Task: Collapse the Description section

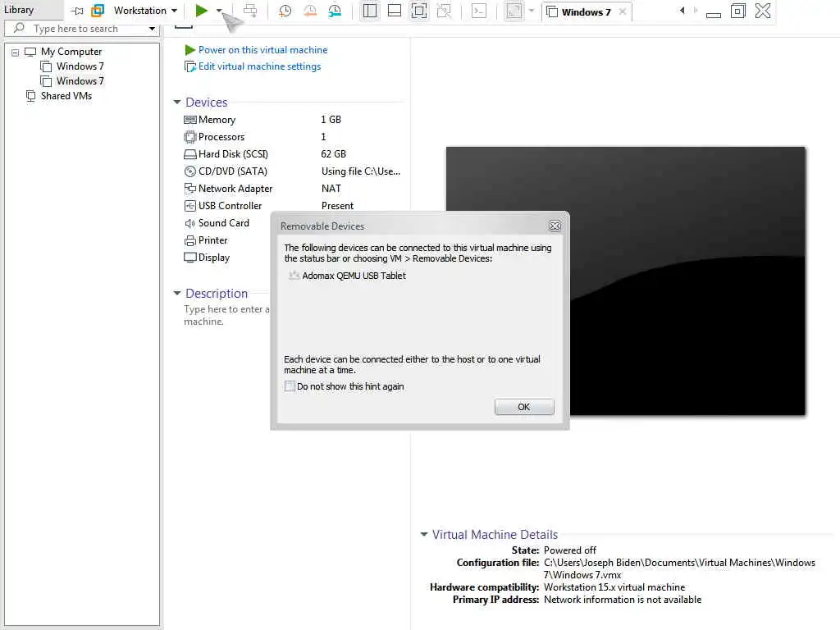Action: [x=177, y=293]
